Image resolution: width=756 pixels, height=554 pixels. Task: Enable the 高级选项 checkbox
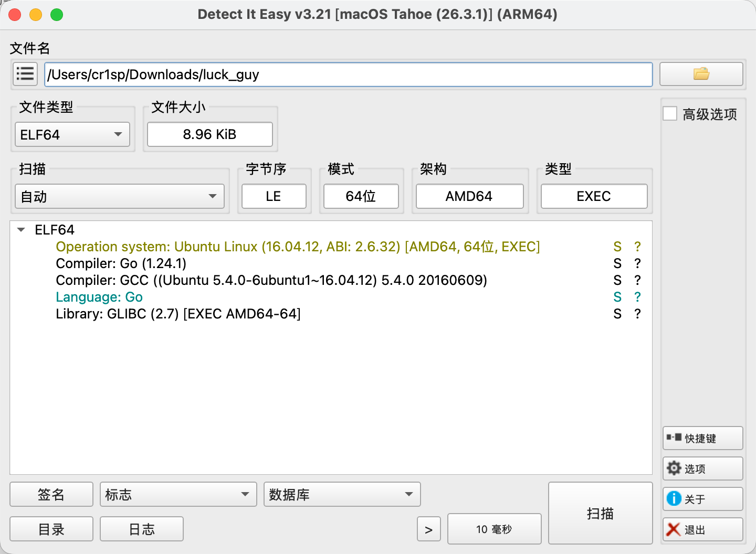tap(670, 113)
